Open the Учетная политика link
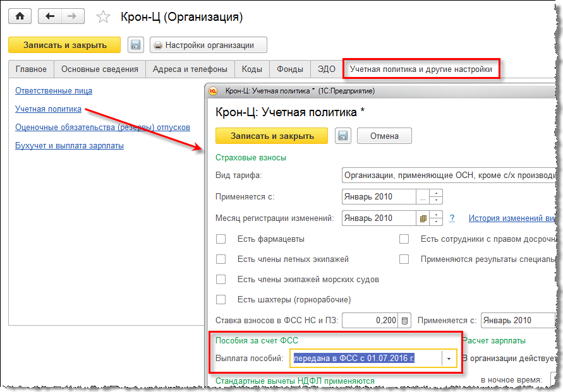 coord(48,109)
